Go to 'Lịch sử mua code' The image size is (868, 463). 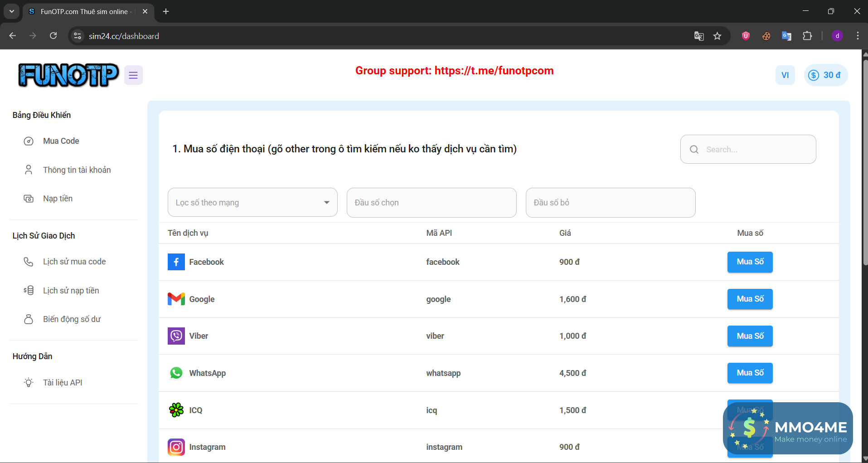(74, 262)
